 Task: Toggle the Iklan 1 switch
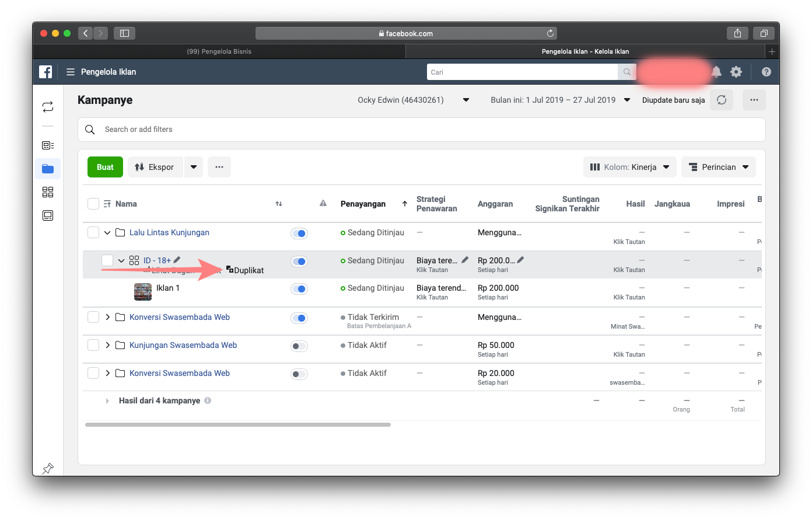click(x=299, y=289)
